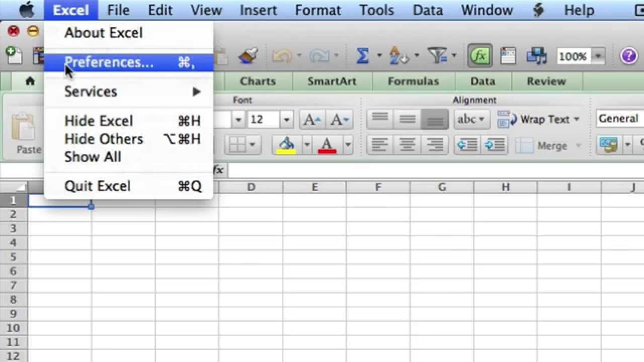
Task: Toggle Align Text Right
Action: point(435,145)
